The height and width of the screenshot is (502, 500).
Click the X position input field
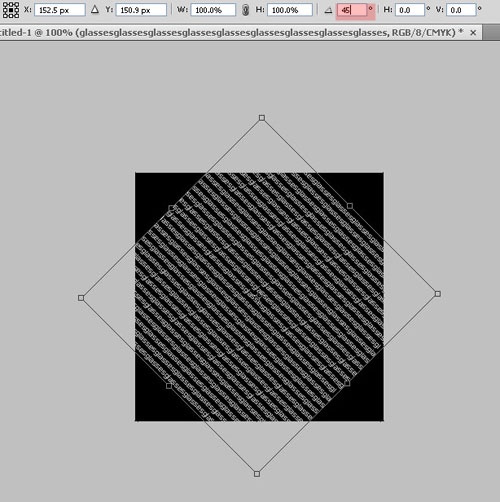[60, 10]
